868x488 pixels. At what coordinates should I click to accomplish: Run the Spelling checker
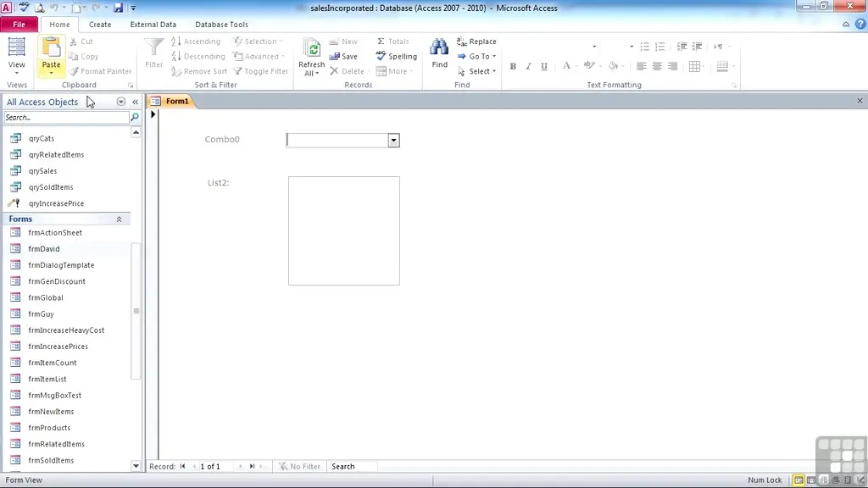coord(397,57)
